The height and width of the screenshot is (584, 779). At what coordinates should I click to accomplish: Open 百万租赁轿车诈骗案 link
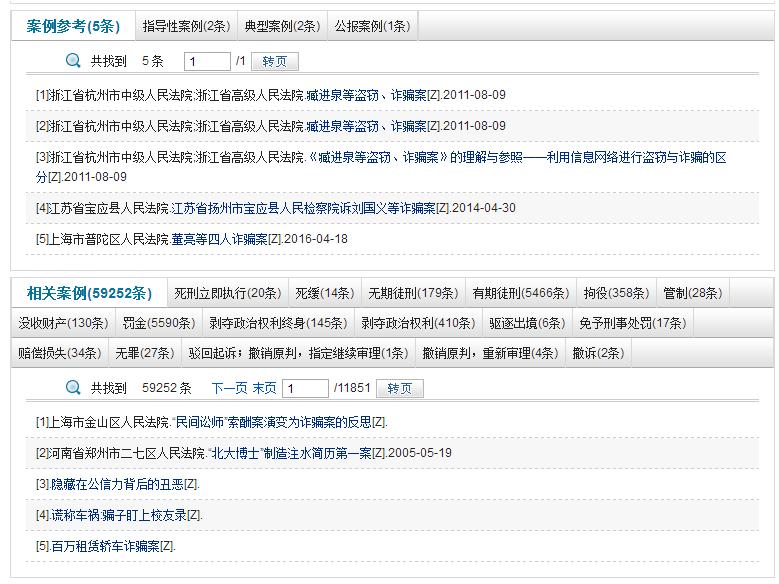coord(106,547)
